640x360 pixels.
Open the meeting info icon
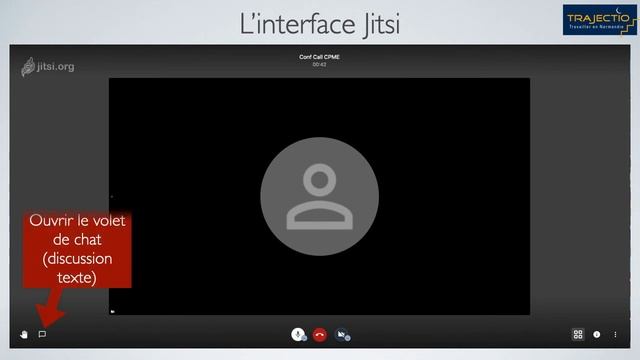597,335
